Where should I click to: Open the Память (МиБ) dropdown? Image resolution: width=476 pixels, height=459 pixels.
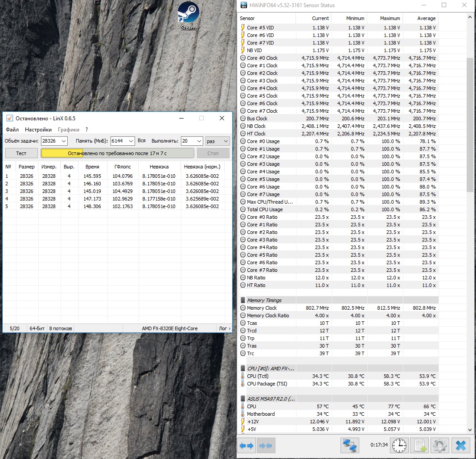(x=131, y=141)
